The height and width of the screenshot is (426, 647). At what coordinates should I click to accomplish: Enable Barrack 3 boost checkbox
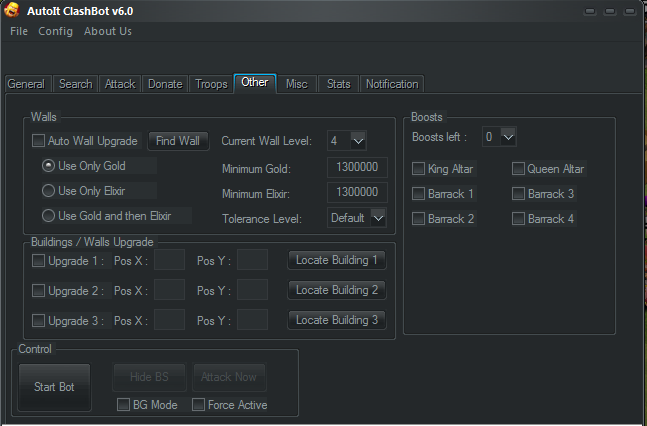(518, 194)
